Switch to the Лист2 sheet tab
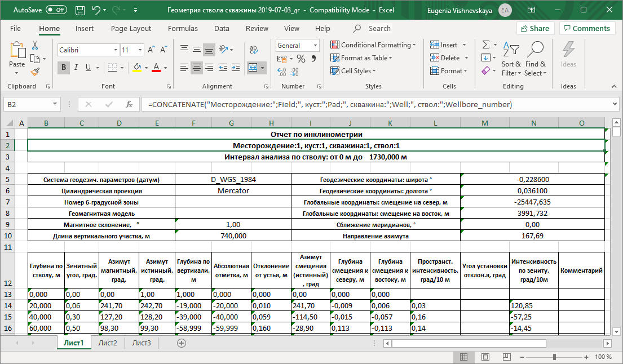Screen dimensions: 623x364 [x=108, y=343]
